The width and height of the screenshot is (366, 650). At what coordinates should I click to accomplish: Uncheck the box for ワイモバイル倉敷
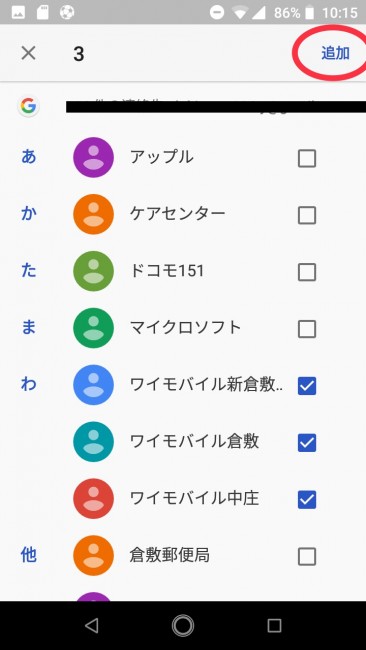[307, 443]
